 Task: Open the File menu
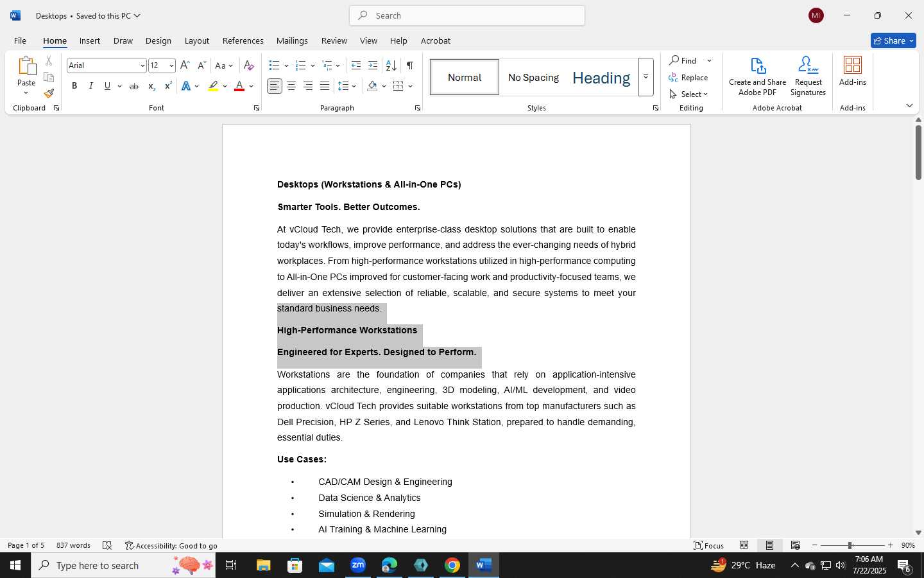tap(20, 40)
